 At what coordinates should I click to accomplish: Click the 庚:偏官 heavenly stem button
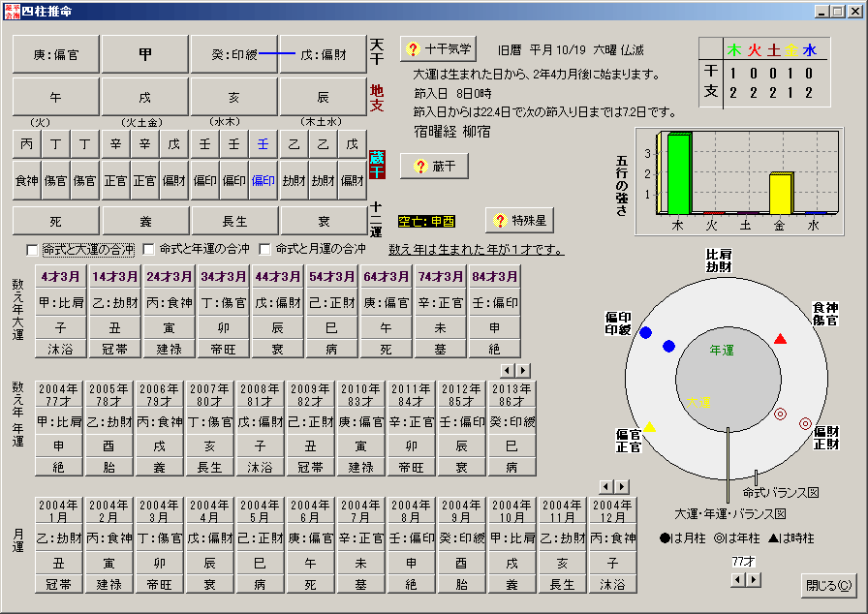click(x=56, y=54)
